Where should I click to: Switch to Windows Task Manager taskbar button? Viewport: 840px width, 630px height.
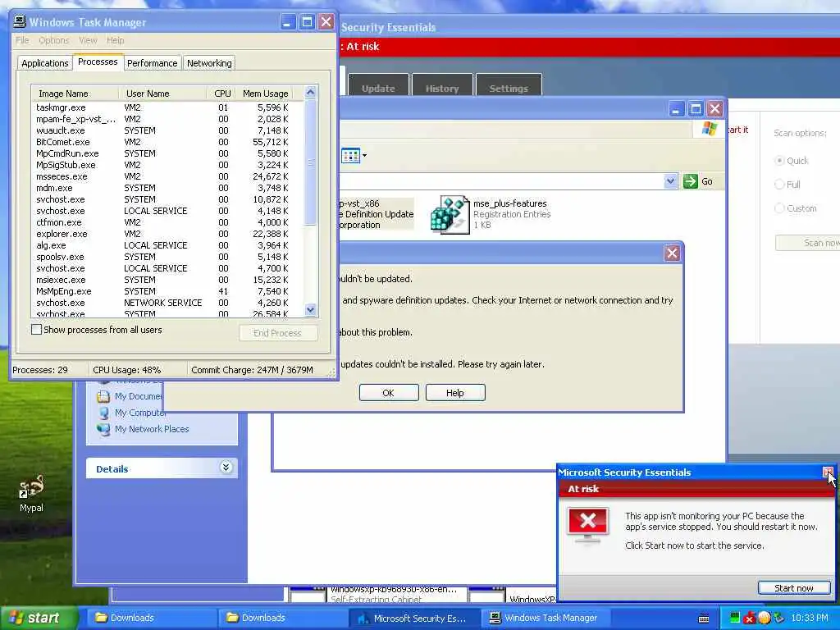click(545, 618)
